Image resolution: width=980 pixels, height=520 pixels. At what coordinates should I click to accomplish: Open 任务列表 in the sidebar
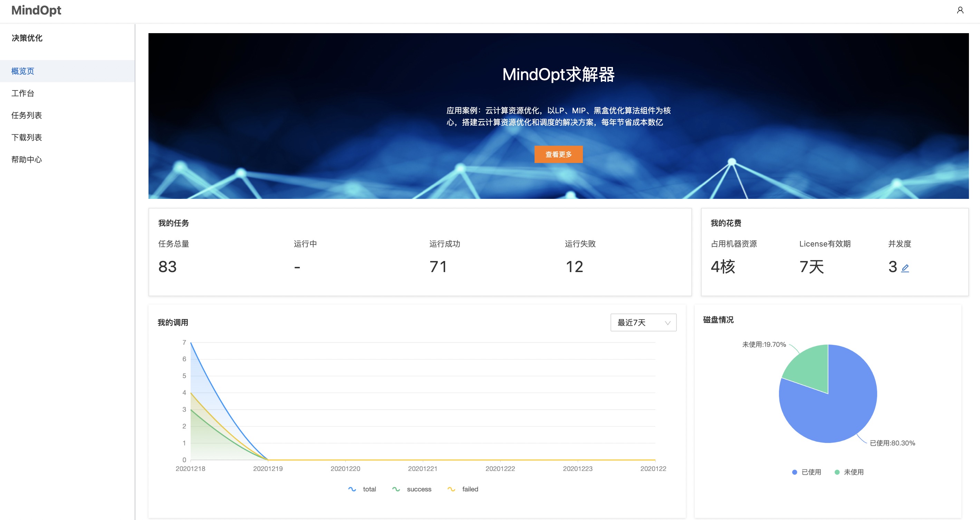[27, 115]
